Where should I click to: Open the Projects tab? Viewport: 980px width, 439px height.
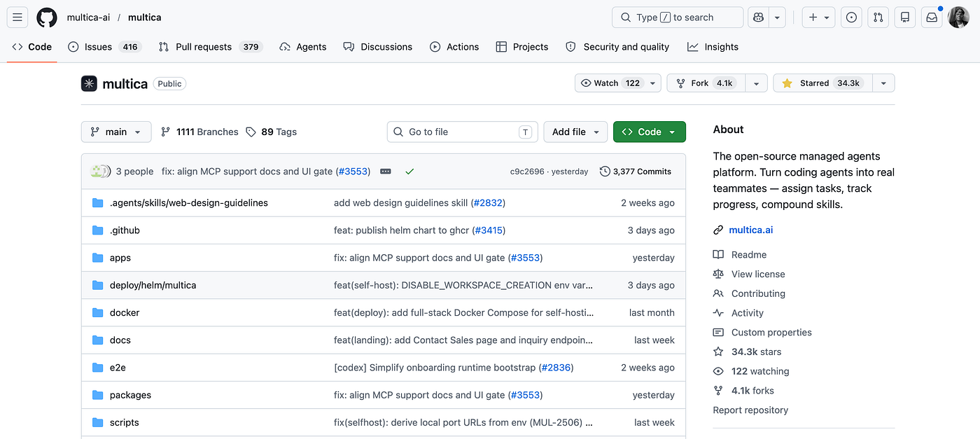(522, 47)
